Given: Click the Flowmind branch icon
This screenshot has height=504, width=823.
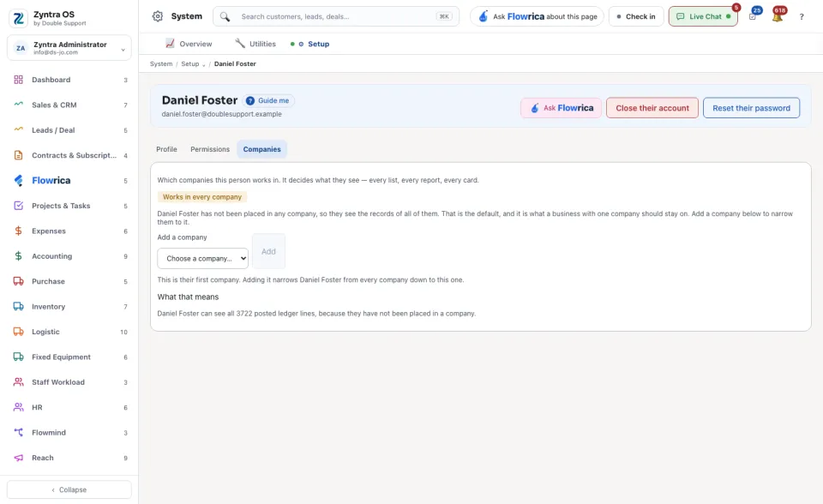Looking at the screenshot, I should coord(18,433).
